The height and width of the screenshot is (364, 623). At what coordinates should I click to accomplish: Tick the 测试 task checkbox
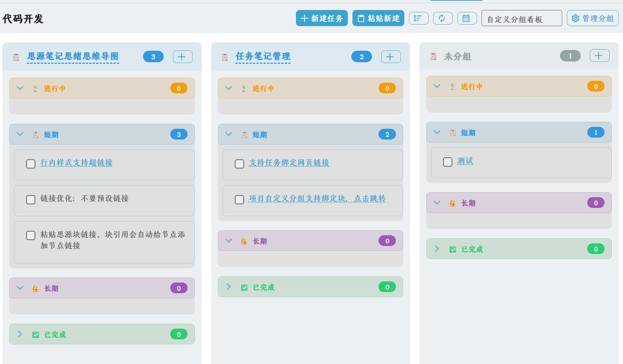[x=448, y=162]
